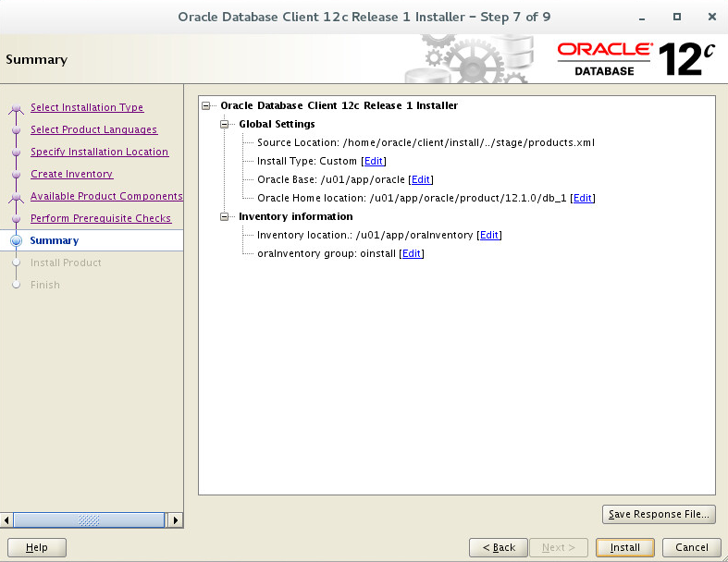728x562 pixels.
Task: Close the installer window
Action: click(711, 17)
